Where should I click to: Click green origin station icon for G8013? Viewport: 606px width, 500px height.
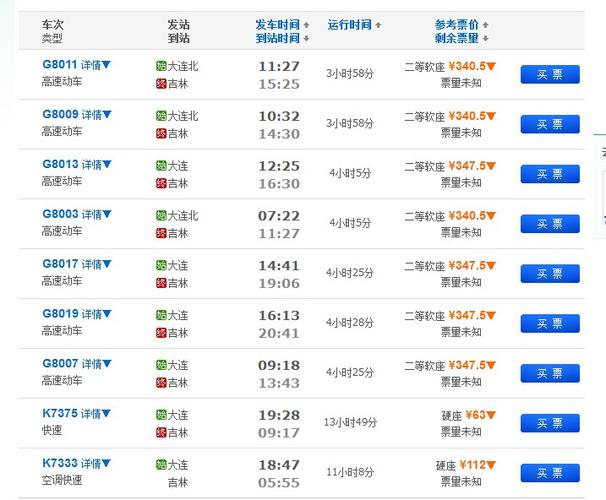pyautogui.click(x=161, y=166)
